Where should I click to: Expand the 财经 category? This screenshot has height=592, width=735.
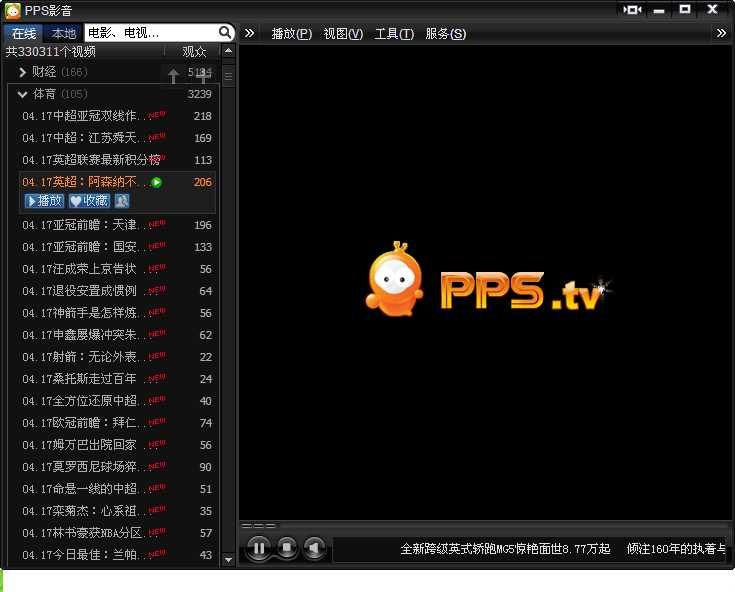(x=23, y=72)
